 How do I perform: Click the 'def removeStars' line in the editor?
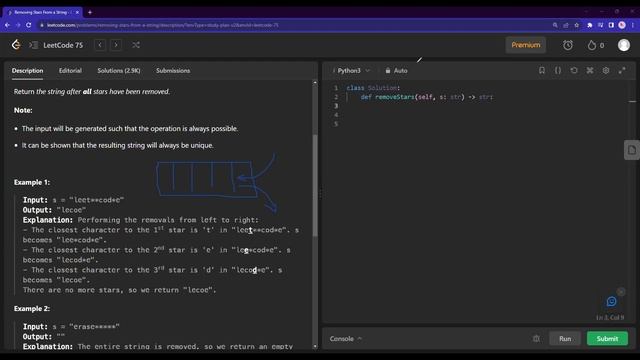427,97
